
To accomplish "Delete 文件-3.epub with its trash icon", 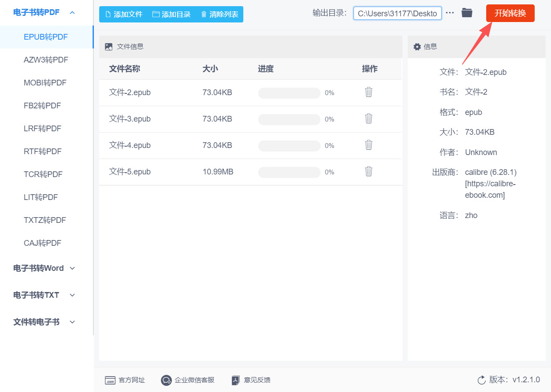I will pos(369,118).
